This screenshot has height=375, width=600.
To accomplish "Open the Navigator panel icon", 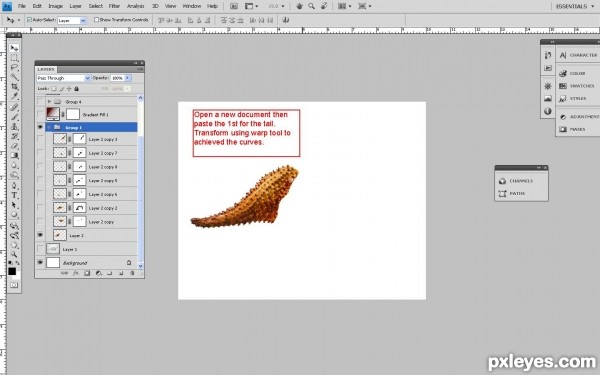I will coord(548,86).
